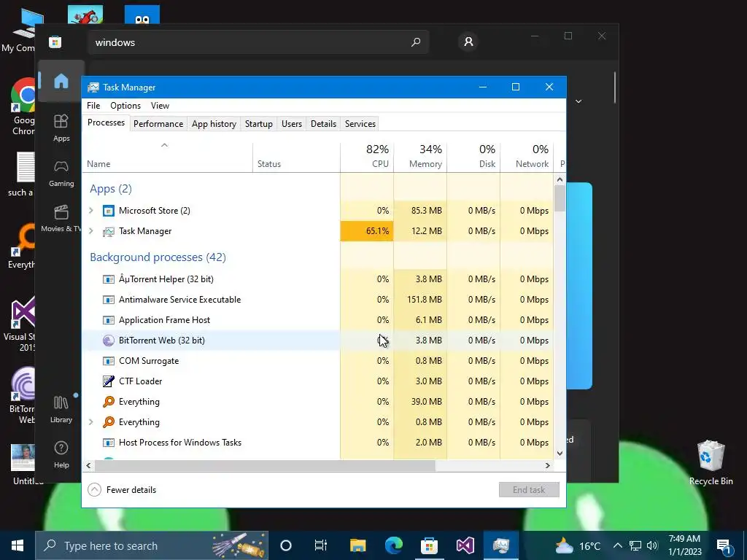Switch to the Services tab
This screenshot has width=747, height=560.
pos(360,124)
